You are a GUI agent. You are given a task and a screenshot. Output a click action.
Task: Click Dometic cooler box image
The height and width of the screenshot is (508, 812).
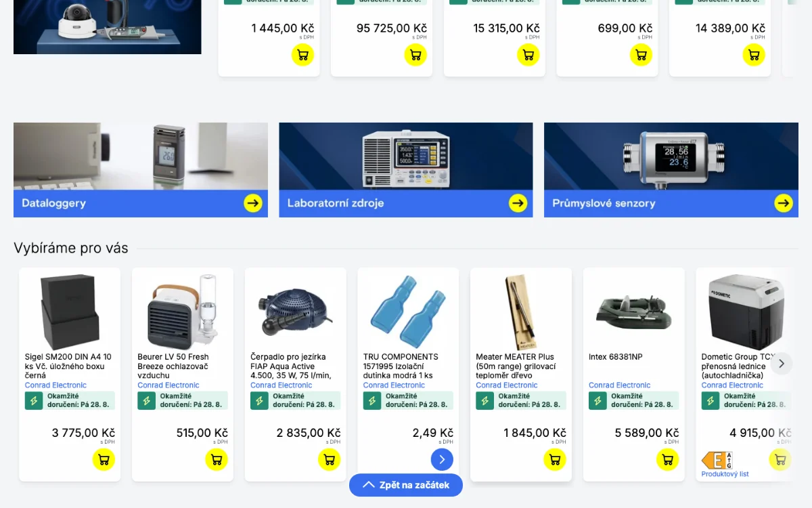pos(746,312)
